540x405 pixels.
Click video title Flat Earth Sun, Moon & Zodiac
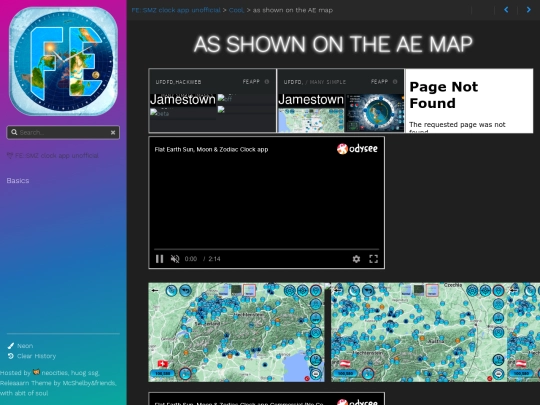pyautogui.click(x=211, y=149)
